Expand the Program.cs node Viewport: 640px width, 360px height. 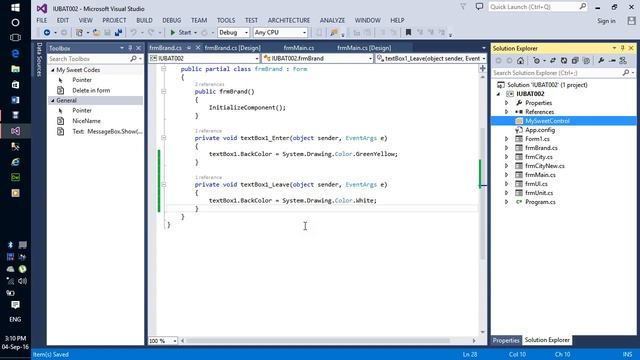coord(507,202)
